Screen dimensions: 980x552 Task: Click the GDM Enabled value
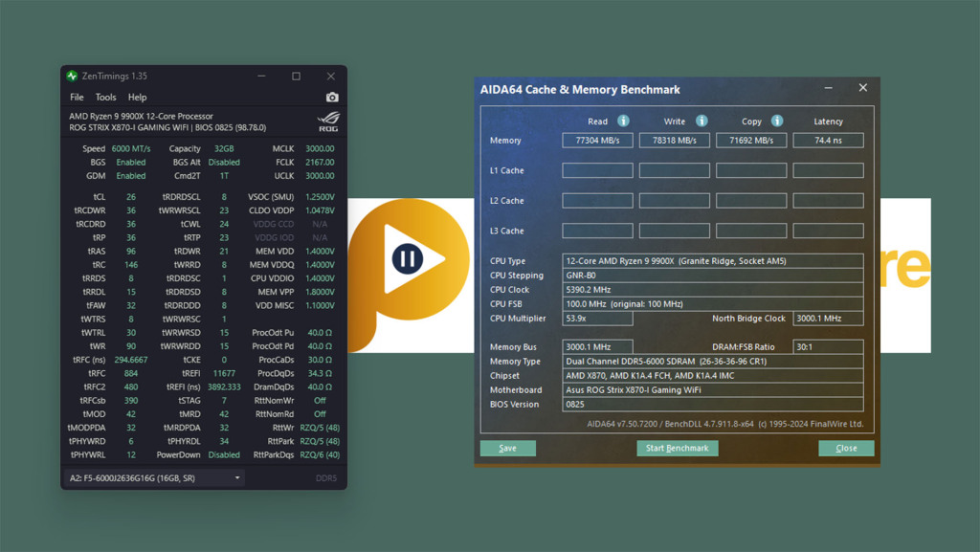(131, 176)
